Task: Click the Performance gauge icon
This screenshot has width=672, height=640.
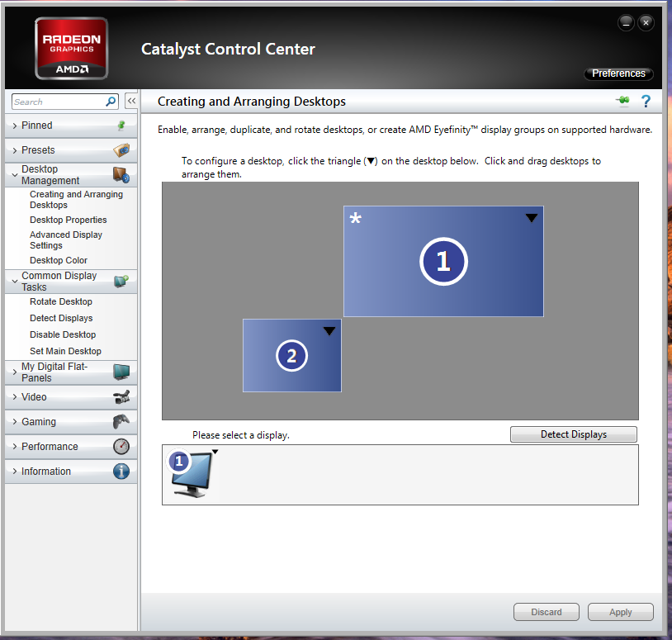Action: coord(121,446)
